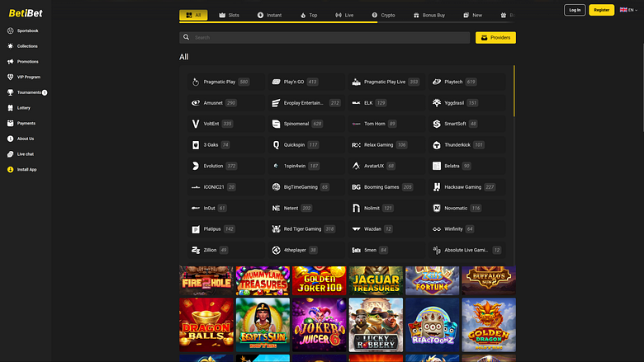This screenshot has width=644, height=362.
Task: Open Sportsbook from the sidebar
Action: (x=22, y=31)
